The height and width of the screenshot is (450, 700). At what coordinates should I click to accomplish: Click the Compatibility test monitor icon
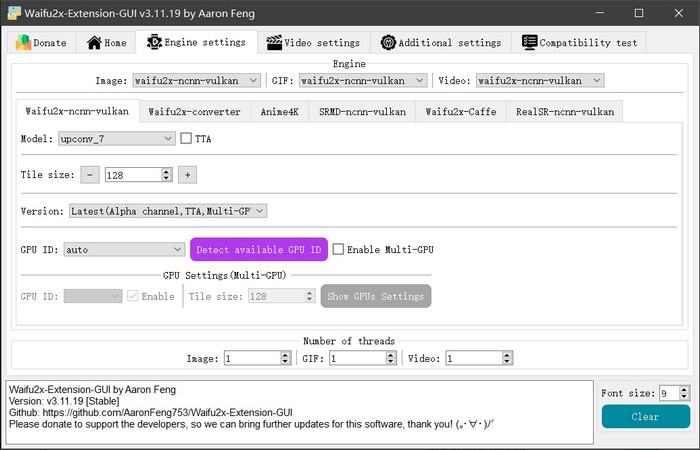(x=529, y=42)
